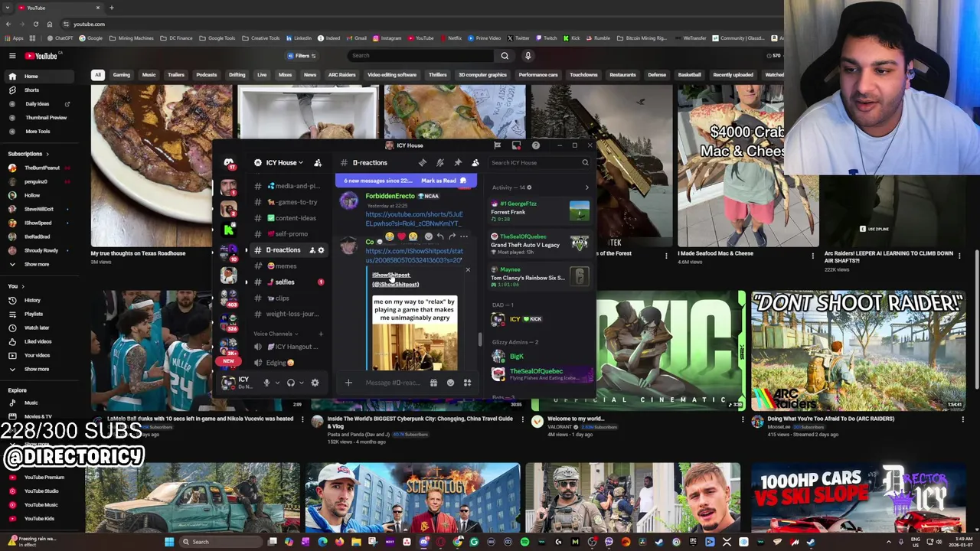This screenshot has height=551, width=980.
Task: Click attachment plus button in message bar
Action: pyautogui.click(x=348, y=383)
